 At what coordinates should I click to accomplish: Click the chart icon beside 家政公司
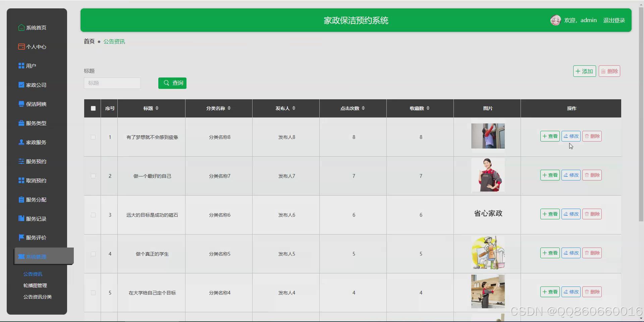pos(21,85)
